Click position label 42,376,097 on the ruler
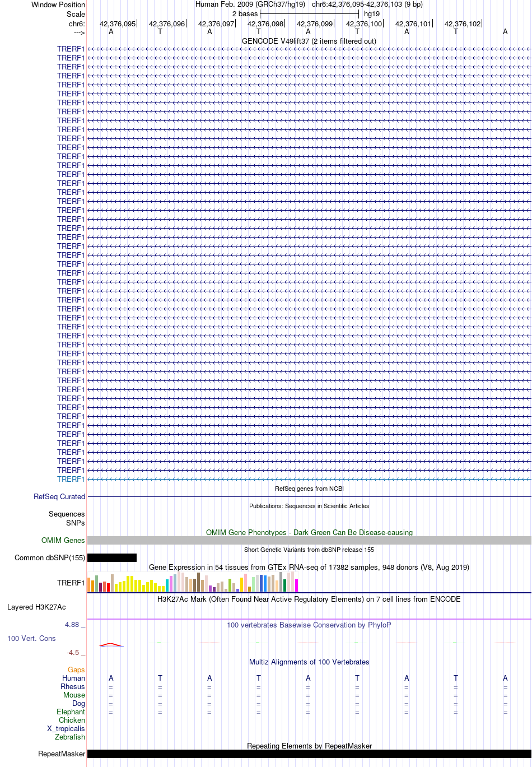This screenshot has width=532, height=767. click(x=216, y=24)
